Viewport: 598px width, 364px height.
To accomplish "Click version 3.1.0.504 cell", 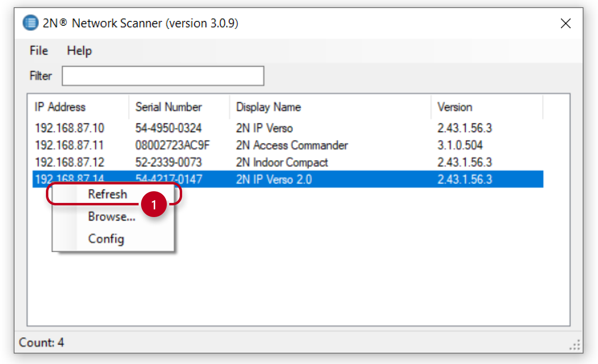I will pos(460,145).
